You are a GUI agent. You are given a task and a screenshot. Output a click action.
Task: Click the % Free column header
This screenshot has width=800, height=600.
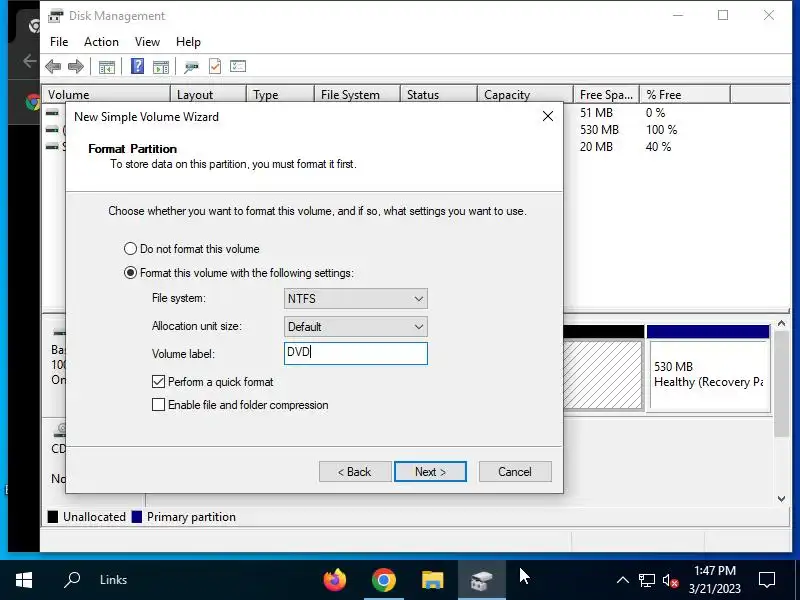point(685,94)
